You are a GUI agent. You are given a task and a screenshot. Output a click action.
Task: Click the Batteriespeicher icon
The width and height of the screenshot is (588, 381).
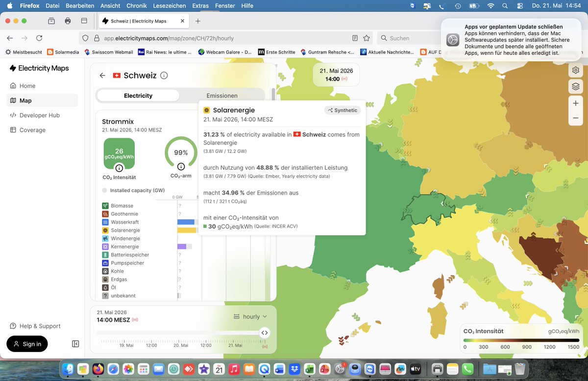[105, 255]
